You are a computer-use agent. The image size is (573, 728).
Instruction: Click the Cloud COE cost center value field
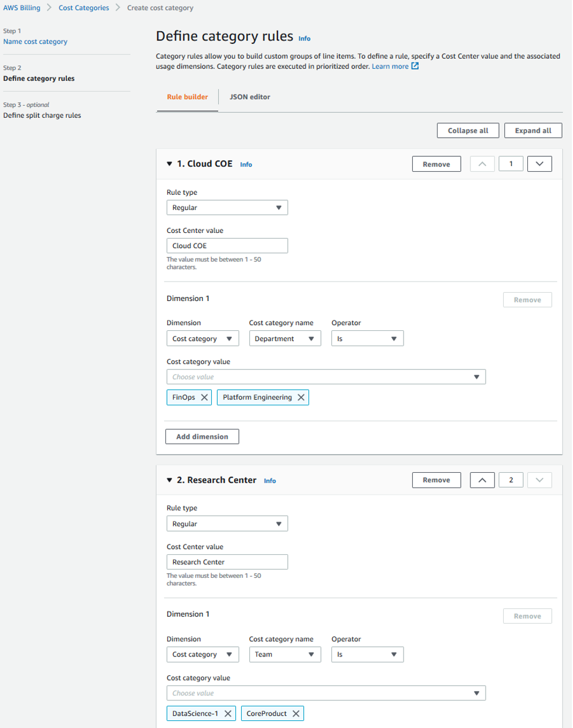(x=227, y=246)
